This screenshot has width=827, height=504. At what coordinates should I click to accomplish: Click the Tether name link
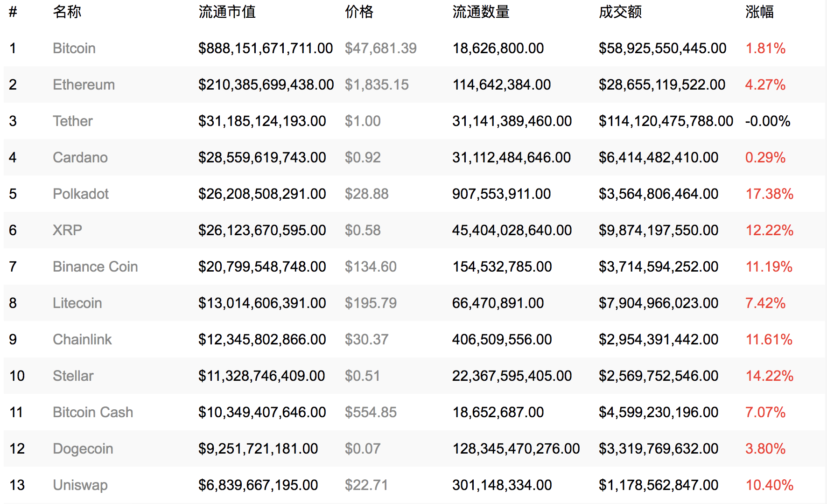[72, 121]
